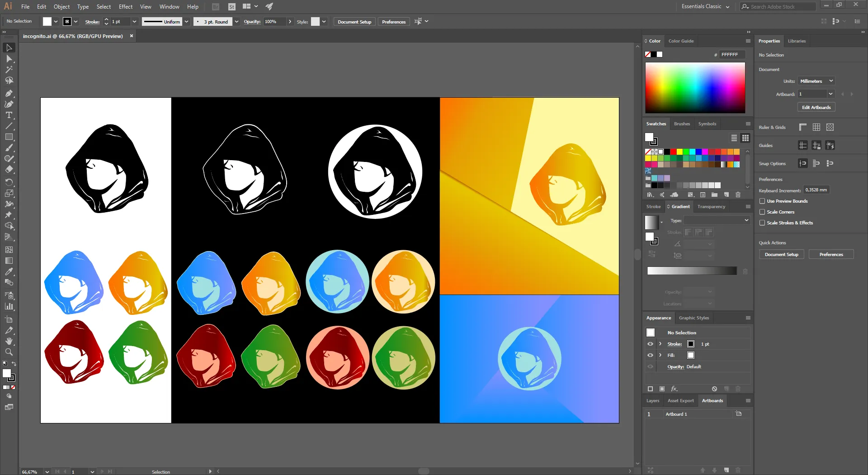
Task: Click Document Setup in the control bar
Action: coord(354,22)
